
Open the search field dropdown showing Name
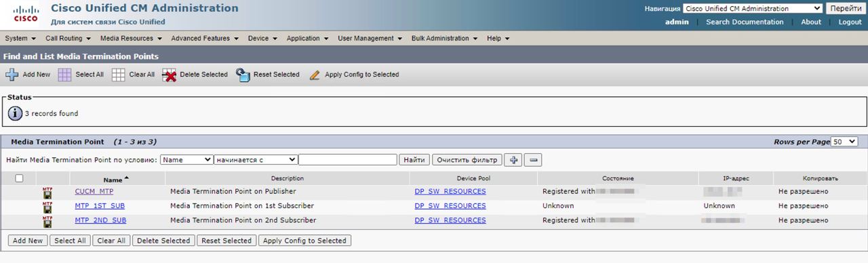click(x=186, y=159)
